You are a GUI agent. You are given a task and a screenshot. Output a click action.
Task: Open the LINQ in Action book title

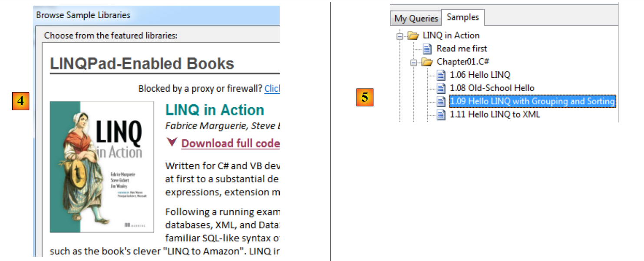(x=215, y=110)
